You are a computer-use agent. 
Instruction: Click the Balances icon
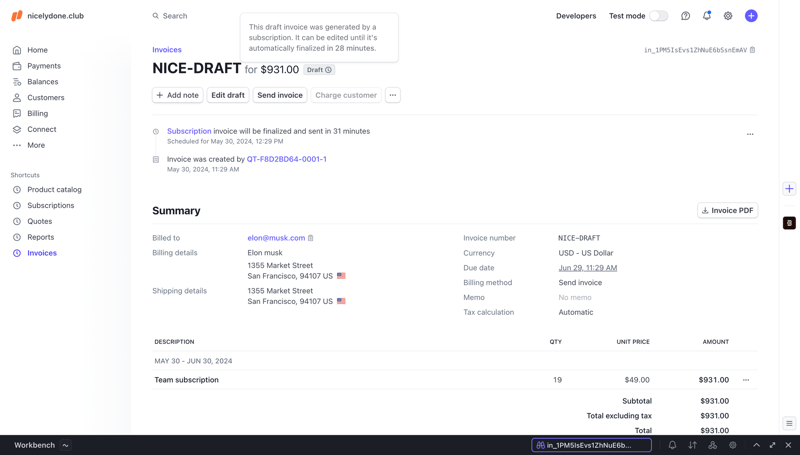(x=17, y=82)
